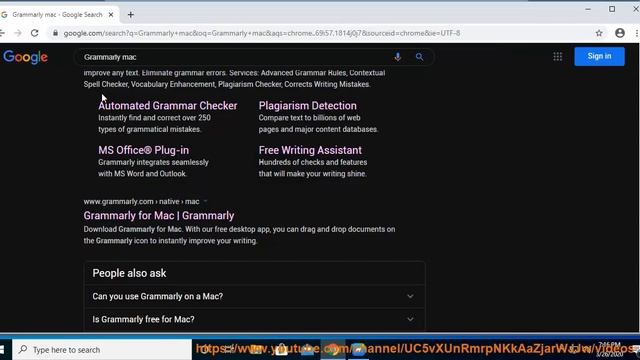This screenshot has width=640, height=360.
Task: Click www.grammarly.com › native › mac URL text
Action: (x=141, y=201)
